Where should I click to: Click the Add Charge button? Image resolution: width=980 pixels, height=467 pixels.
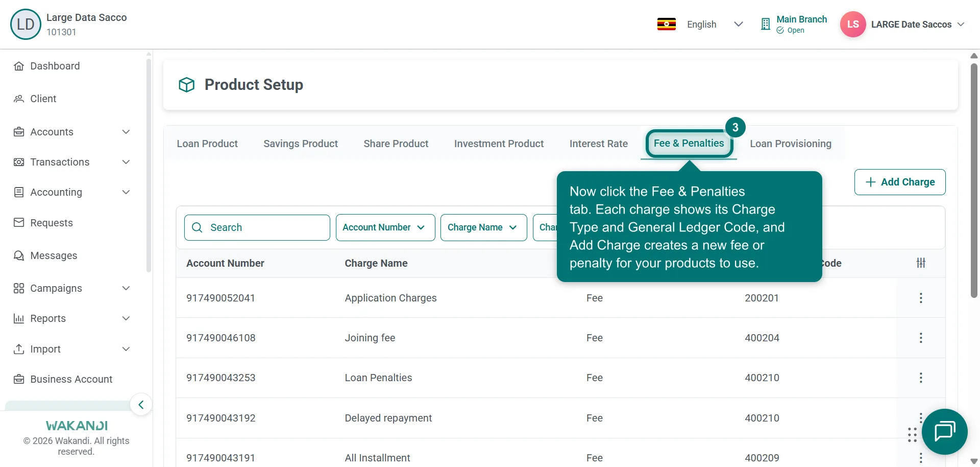(900, 182)
